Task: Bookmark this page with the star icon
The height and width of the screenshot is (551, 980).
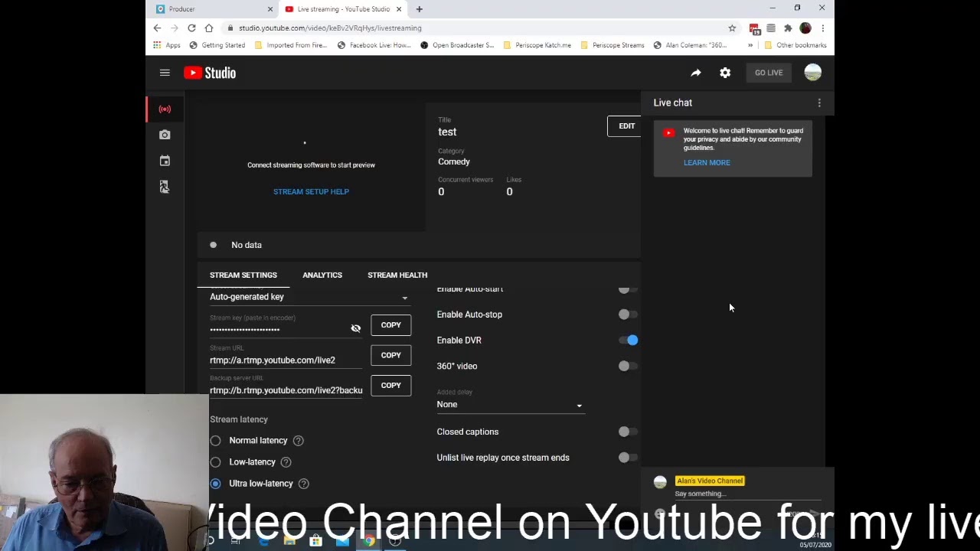Action: 732,28
